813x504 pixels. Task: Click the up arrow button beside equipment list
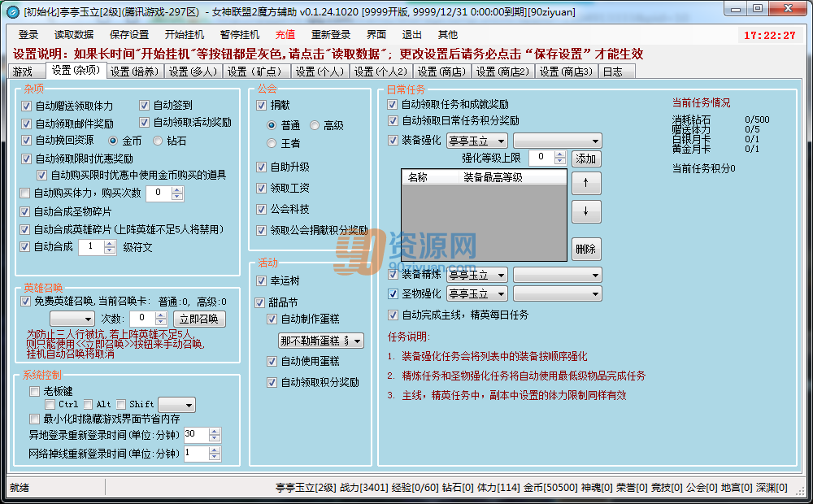click(x=586, y=183)
